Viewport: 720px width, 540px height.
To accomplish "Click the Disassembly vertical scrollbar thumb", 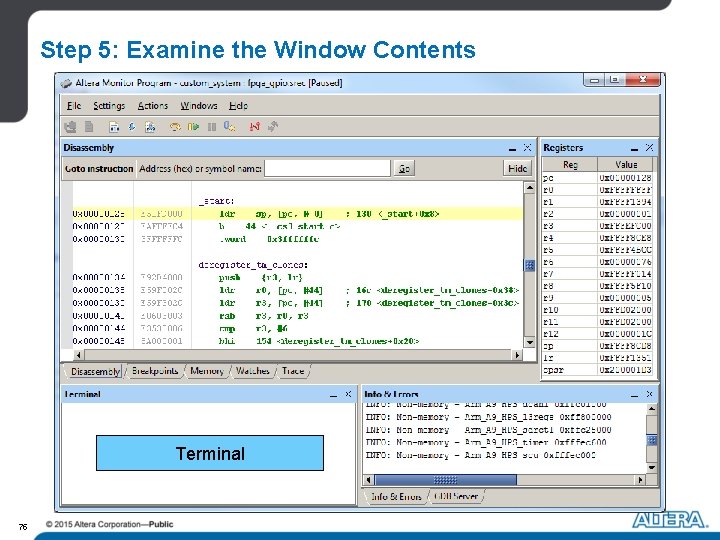I will (529, 265).
